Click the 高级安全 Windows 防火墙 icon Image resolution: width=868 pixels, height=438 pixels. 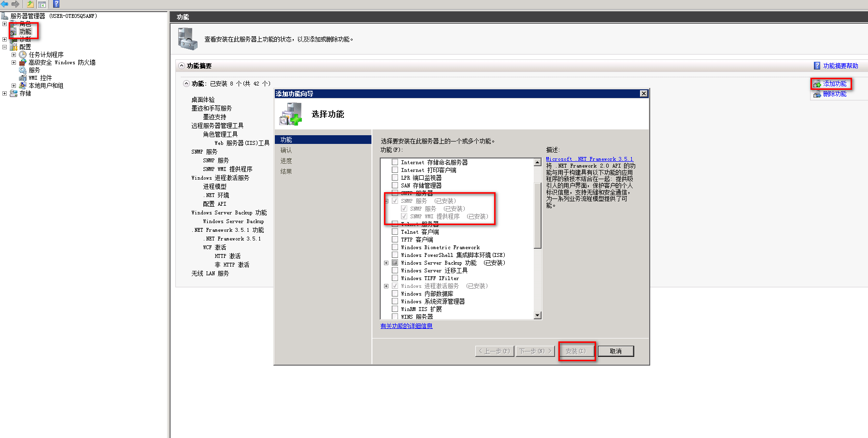(x=23, y=62)
